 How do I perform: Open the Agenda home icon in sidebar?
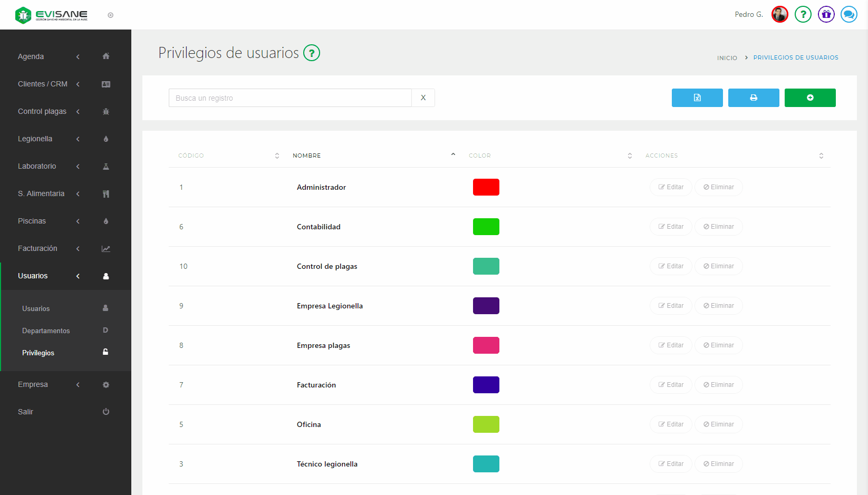(106, 56)
